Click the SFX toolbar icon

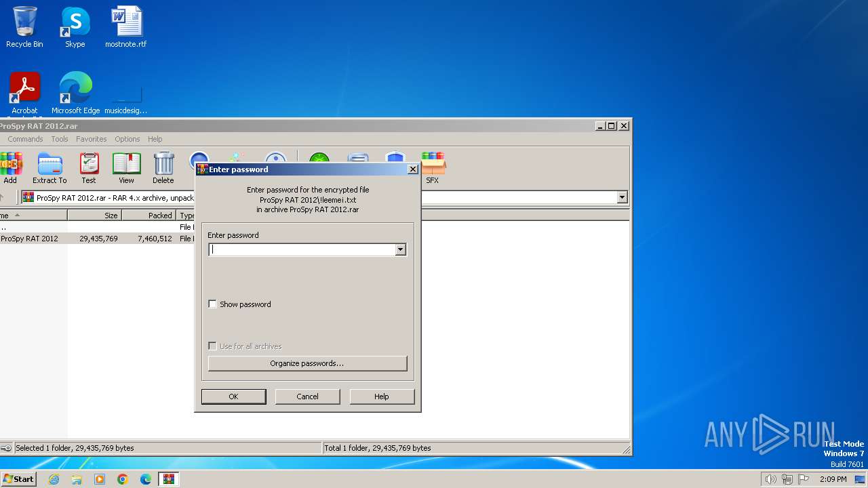point(433,168)
